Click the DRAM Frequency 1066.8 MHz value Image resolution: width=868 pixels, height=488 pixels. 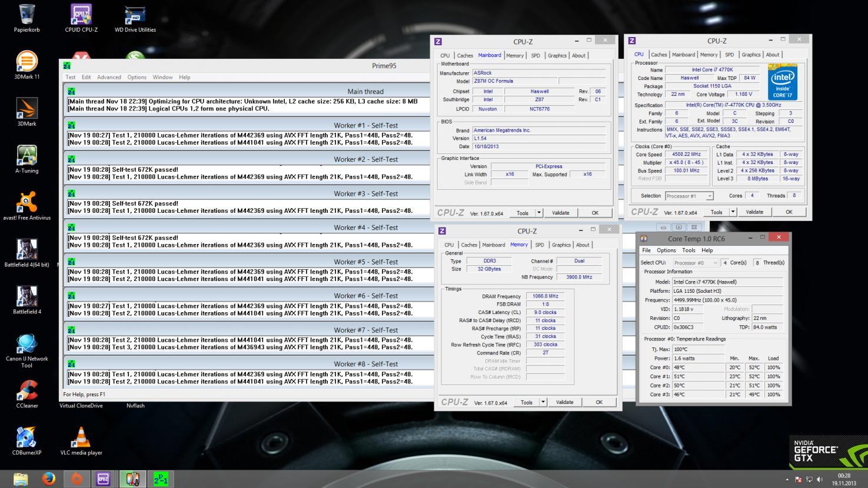tap(546, 296)
